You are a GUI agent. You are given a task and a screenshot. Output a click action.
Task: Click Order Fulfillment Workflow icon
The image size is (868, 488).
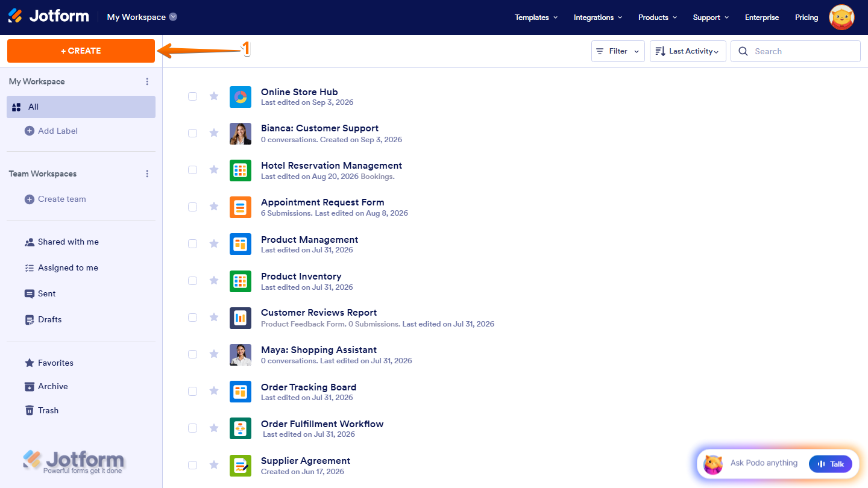click(241, 428)
